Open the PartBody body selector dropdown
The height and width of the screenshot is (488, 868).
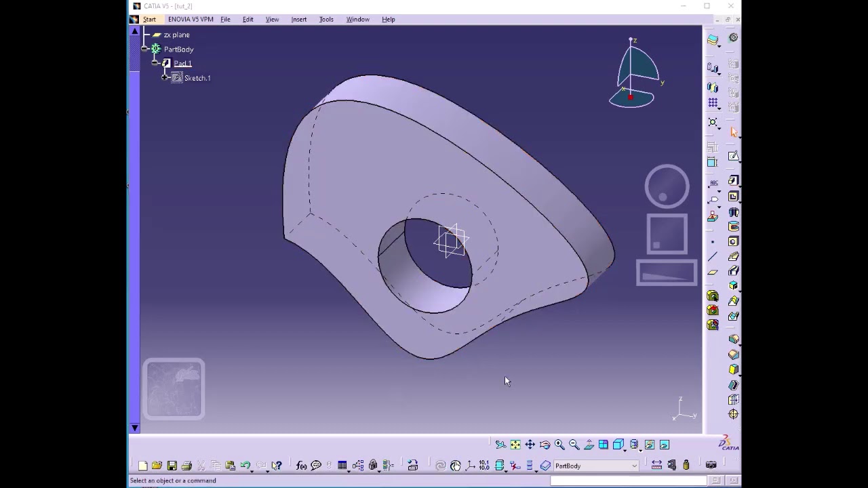(x=595, y=466)
